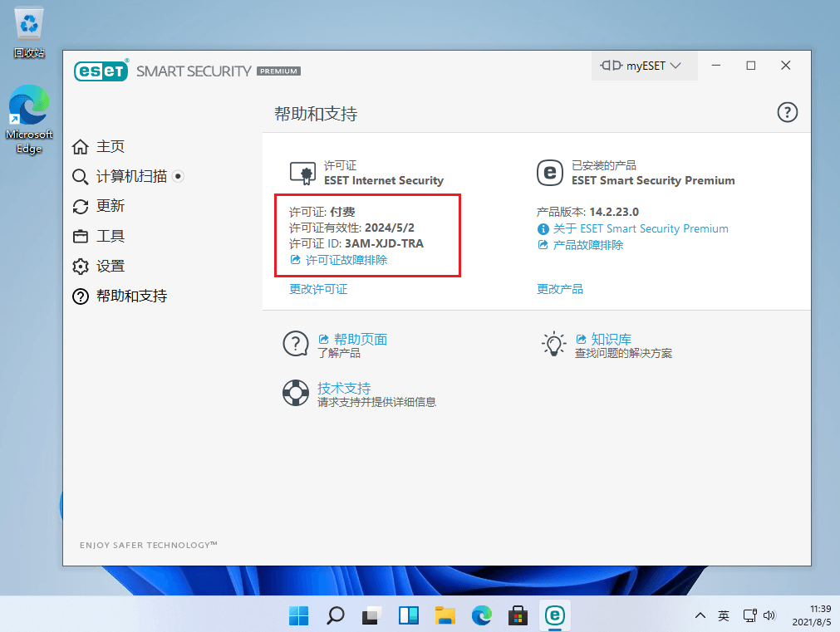This screenshot has width=840, height=632.
Task: Select Microsoft Edge desktop shortcut
Action: click(x=29, y=120)
